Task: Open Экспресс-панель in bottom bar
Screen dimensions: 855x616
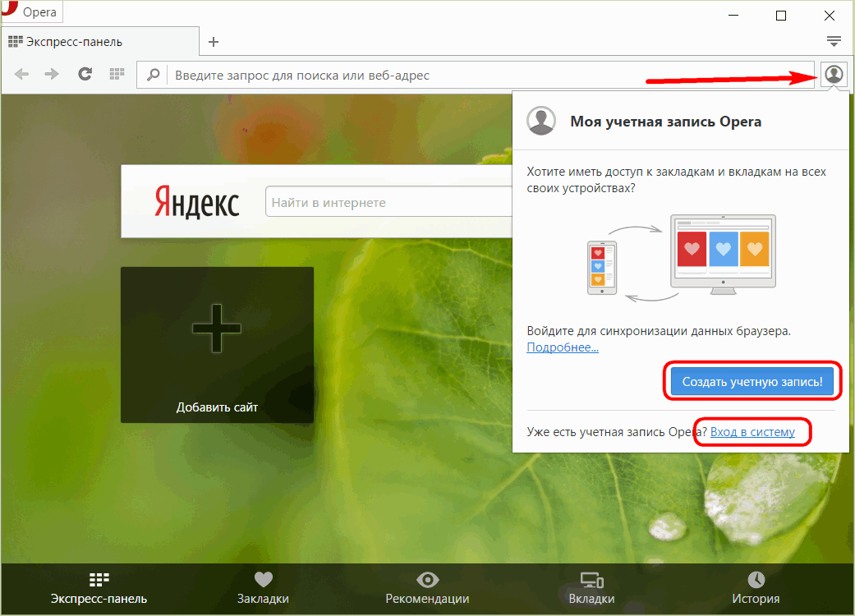Action: tap(99, 589)
